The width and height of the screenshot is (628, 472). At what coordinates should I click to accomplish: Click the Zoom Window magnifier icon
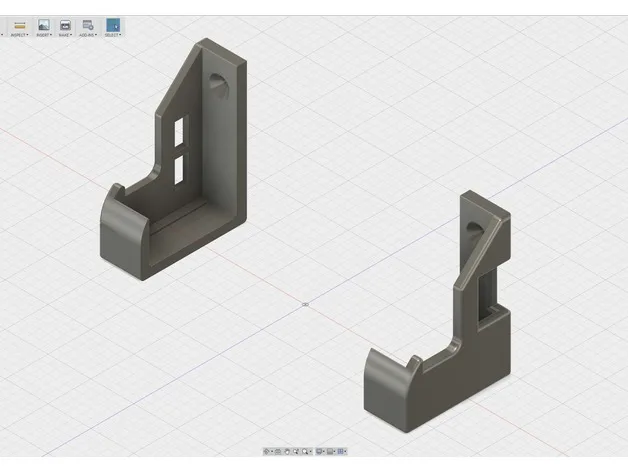pos(305,452)
